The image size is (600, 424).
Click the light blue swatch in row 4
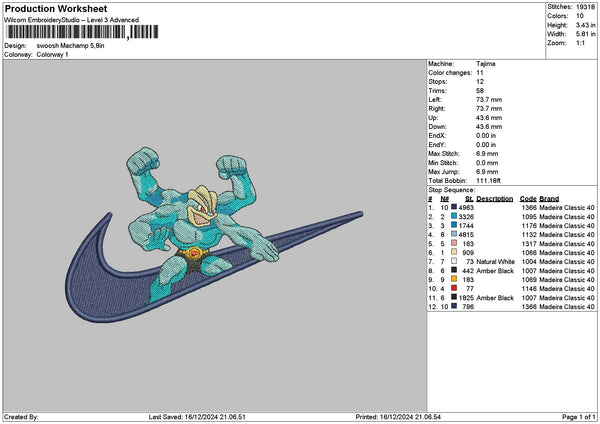(x=454, y=234)
